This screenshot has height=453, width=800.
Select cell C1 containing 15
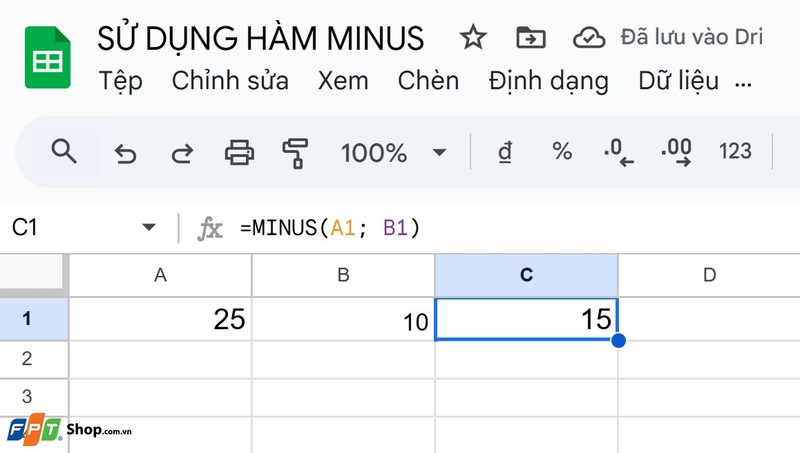(527, 319)
